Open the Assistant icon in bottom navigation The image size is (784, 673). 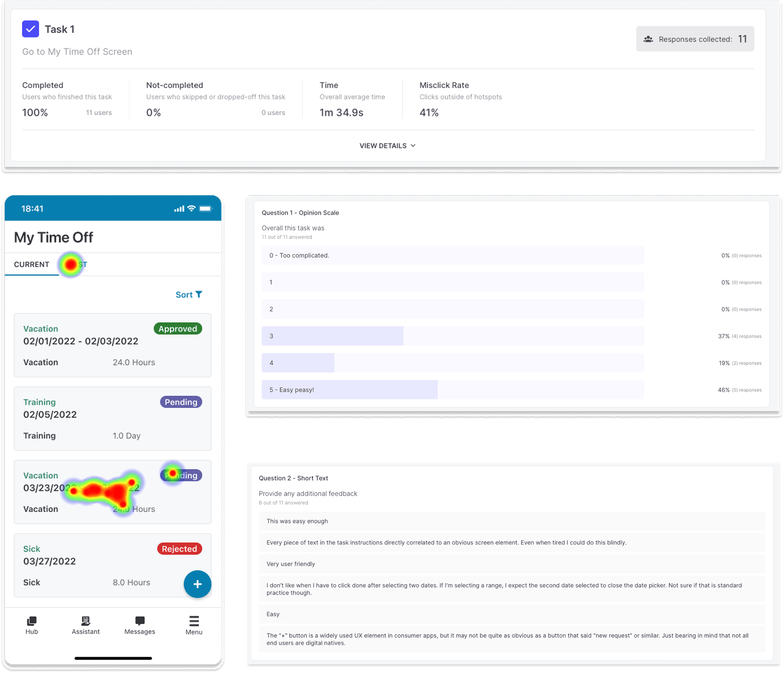tap(85, 621)
